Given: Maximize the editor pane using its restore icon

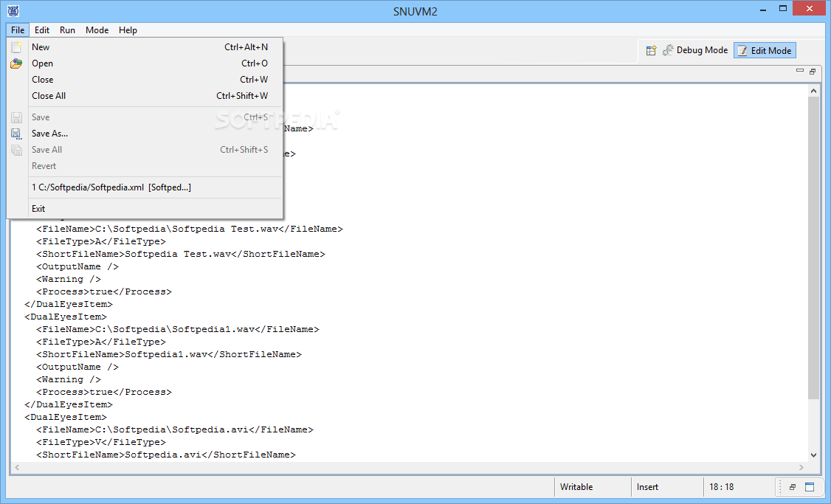Looking at the screenshot, I should coord(813,71).
